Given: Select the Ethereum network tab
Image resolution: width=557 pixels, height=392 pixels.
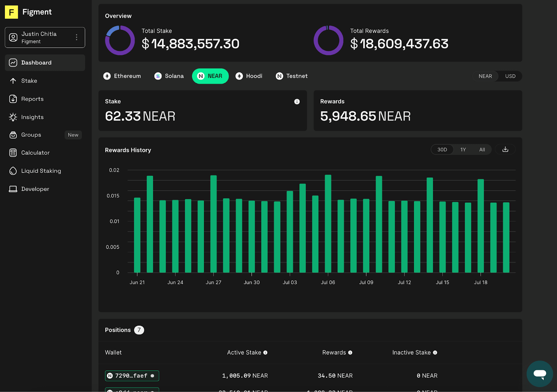Looking at the screenshot, I should pyautogui.click(x=122, y=76).
